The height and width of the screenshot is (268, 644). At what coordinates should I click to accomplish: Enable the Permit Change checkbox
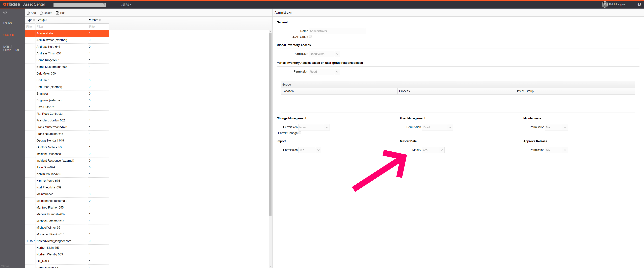300,133
